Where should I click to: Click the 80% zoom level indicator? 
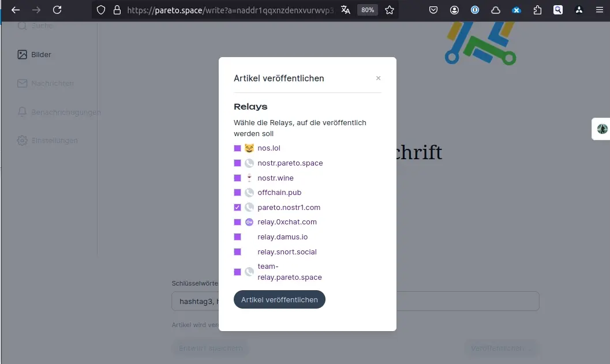point(368,10)
